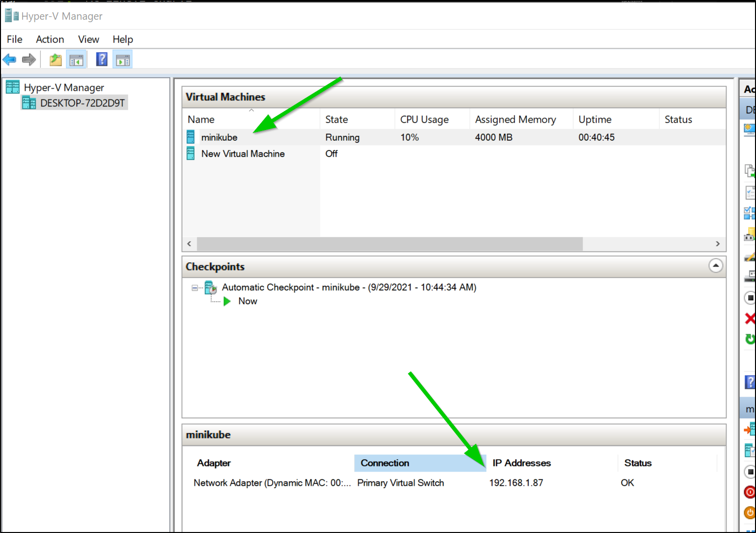Click the Hyper-V Manager title bar icon
This screenshot has height=533, width=756.
point(11,16)
